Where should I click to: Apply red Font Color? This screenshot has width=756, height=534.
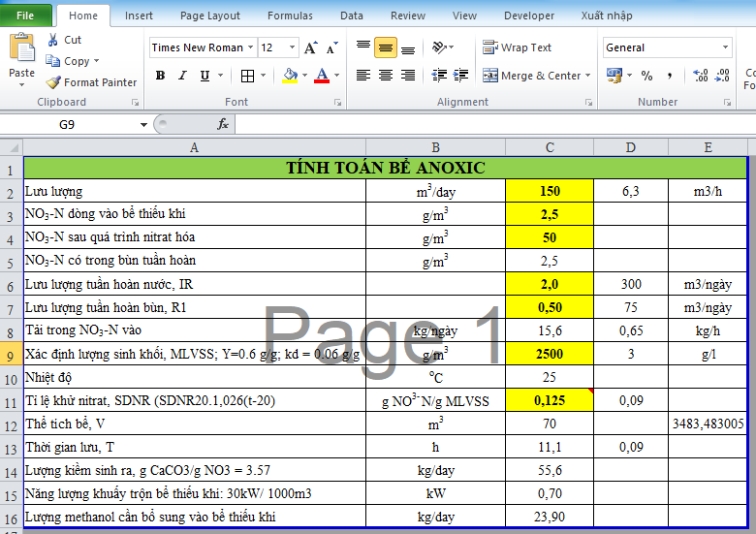click(x=322, y=76)
